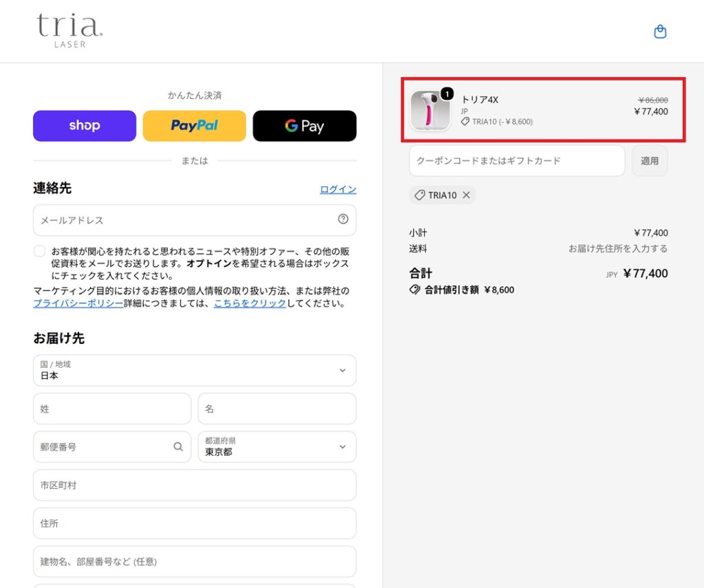Focus the 名 first name field
This screenshot has height=588, width=704.
click(277, 409)
